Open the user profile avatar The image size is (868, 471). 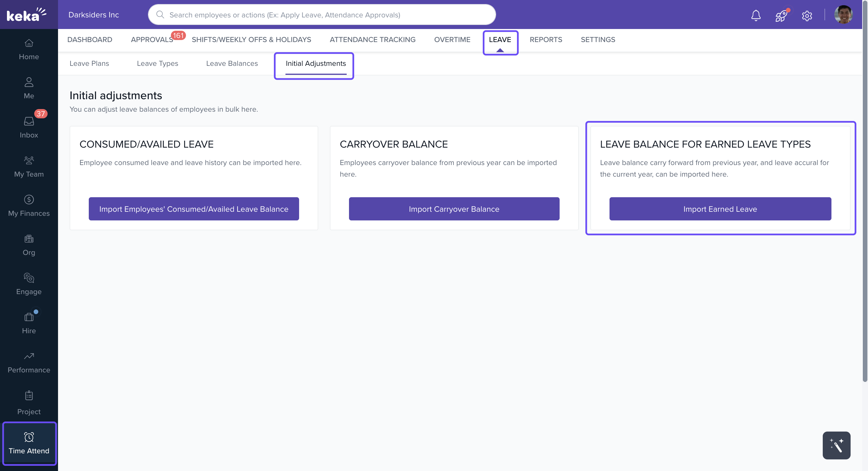click(843, 15)
